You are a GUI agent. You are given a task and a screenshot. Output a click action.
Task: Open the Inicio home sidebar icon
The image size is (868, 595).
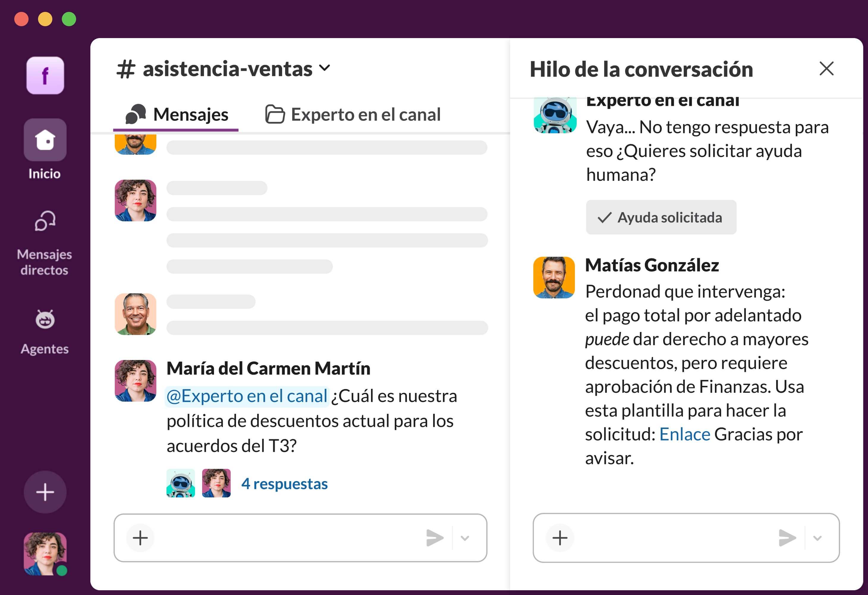45,140
